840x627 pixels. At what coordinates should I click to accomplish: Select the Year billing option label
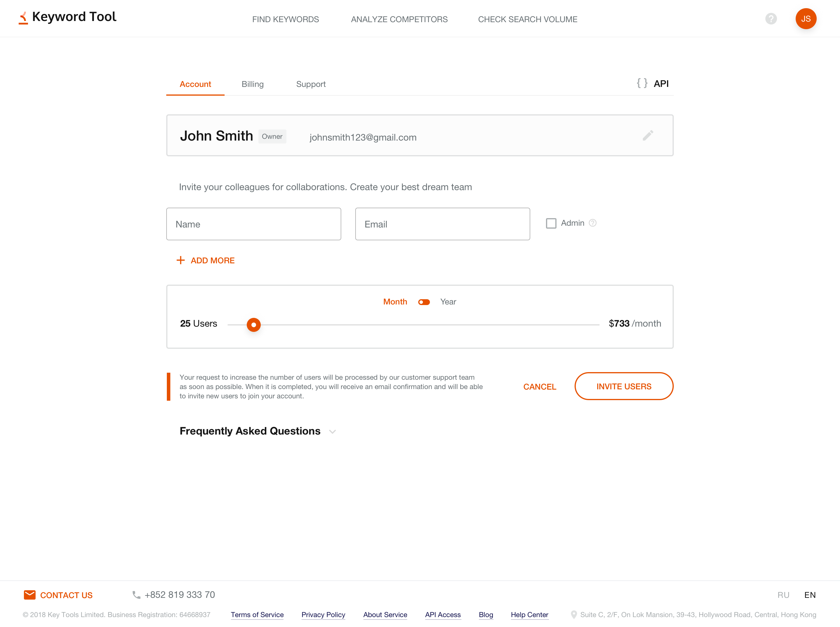point(448,302)
